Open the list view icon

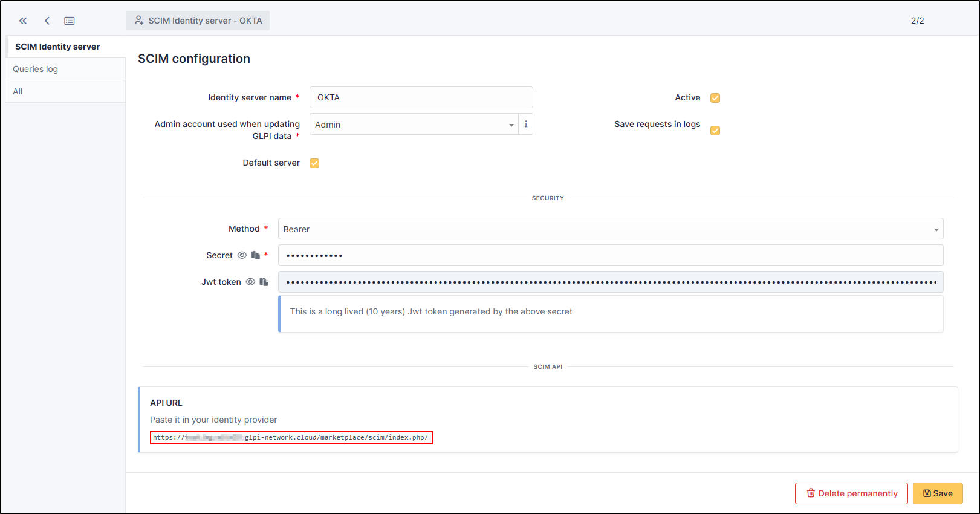pyautogui.click(x=70, y=21)
